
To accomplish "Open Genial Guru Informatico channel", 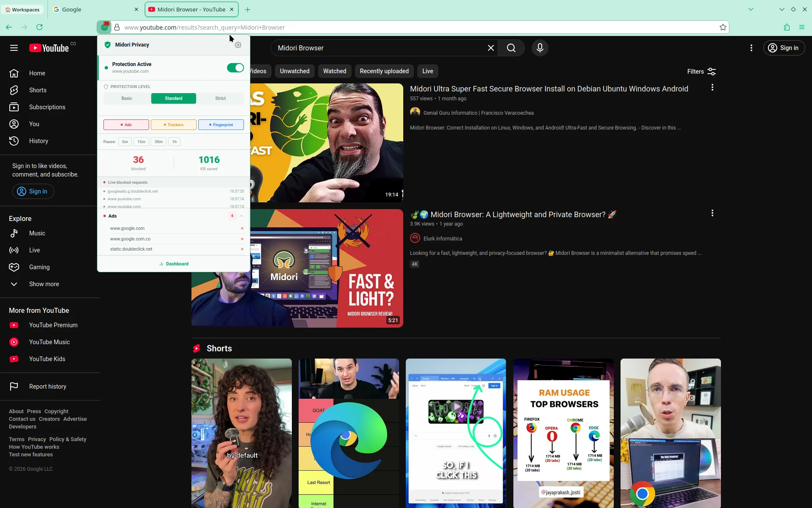I will [x=479, y=113].
